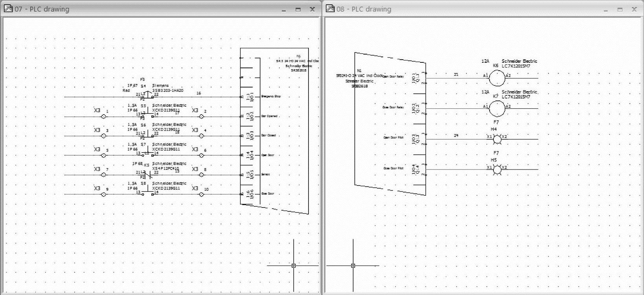Select terminal X3 10 symbol
This screenshot has height=295, width=644.
202,194
